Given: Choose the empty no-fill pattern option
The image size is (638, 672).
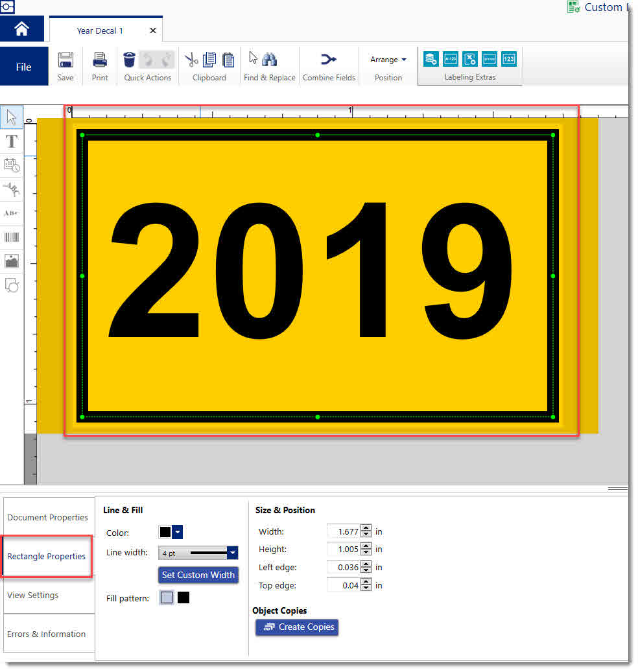Looking at the screenshot, I should tap(167, 597).
